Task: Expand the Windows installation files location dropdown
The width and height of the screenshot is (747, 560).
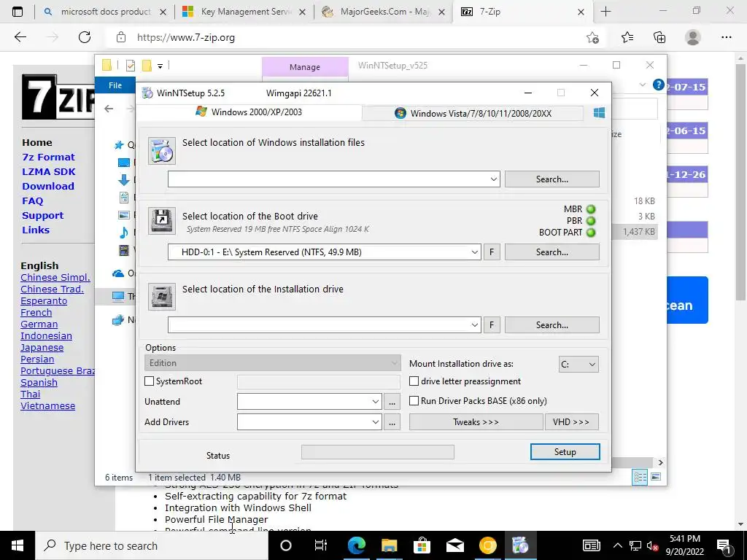Action: [494, 179]
